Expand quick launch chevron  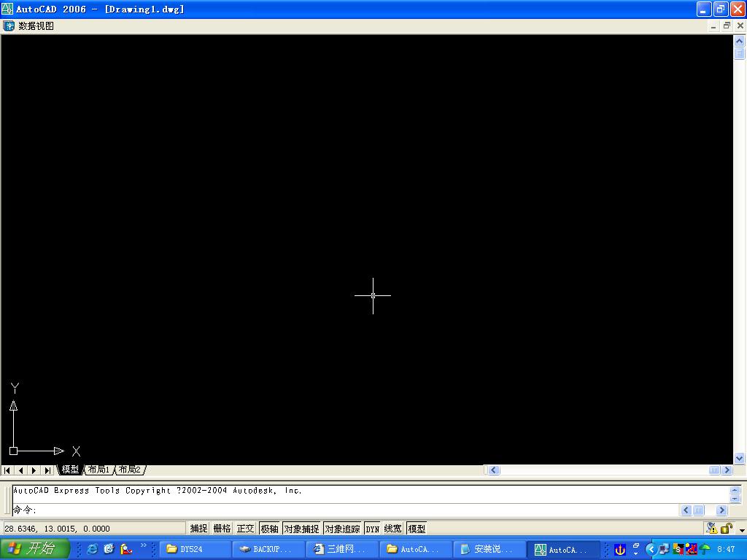pyautogui.click(x=143, y=545)
